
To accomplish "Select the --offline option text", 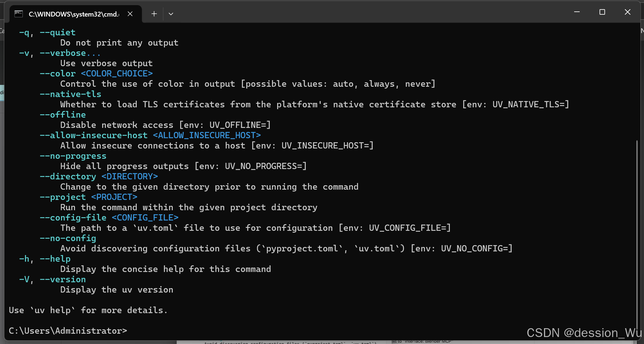I will tap(63, 115).
